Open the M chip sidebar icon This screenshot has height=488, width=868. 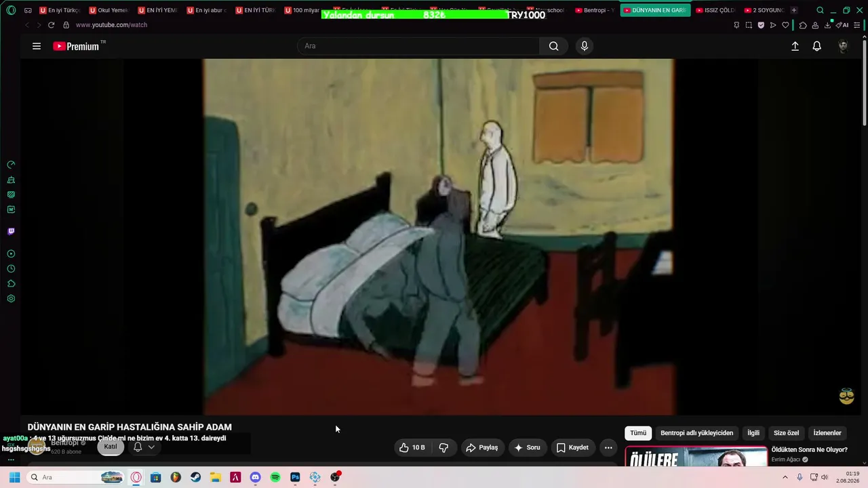(x=11, y=209)
